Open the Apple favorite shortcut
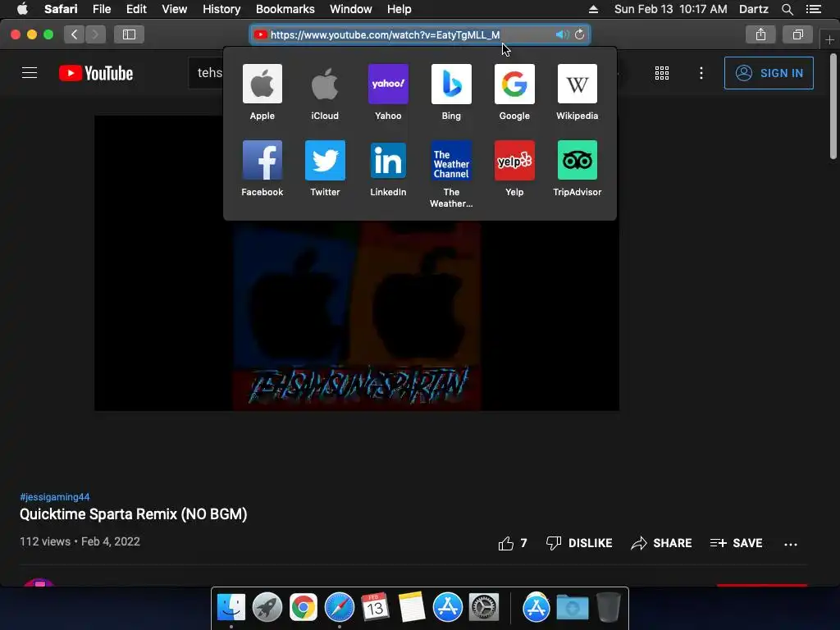Screen dimensions: 840x630 262,92
